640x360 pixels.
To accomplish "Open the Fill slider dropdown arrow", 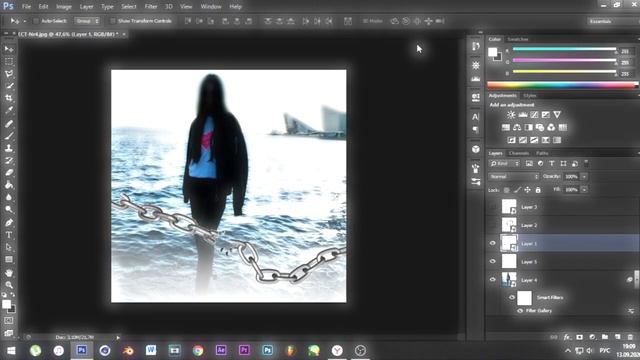I will pyautogui.click(x=584, y=190).
